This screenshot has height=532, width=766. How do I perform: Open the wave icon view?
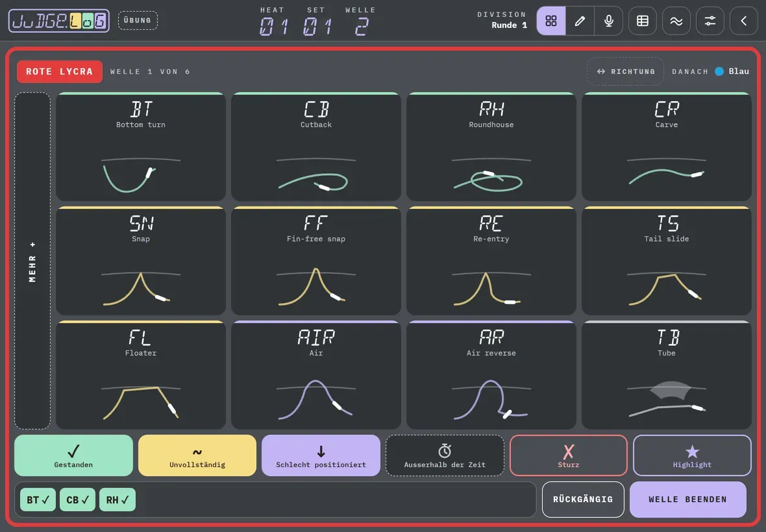click(676, 21)
